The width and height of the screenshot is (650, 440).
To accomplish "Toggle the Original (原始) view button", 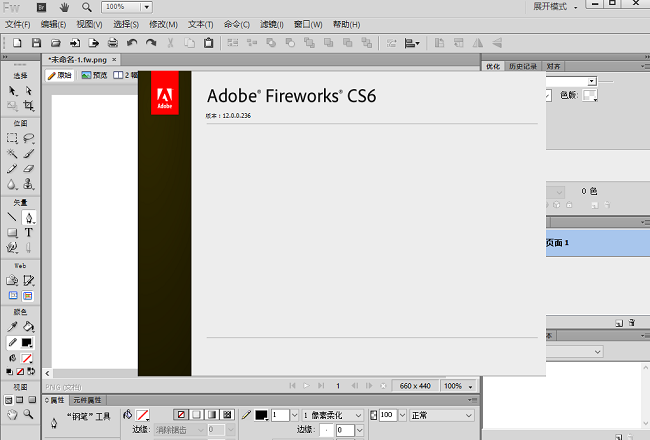I will tap(61, 75).
